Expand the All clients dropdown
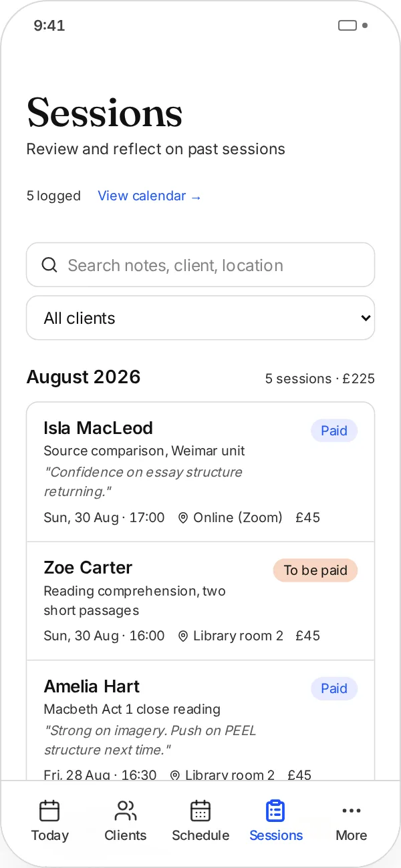Screen dimensions: 401x868 [x=200, y=318]
